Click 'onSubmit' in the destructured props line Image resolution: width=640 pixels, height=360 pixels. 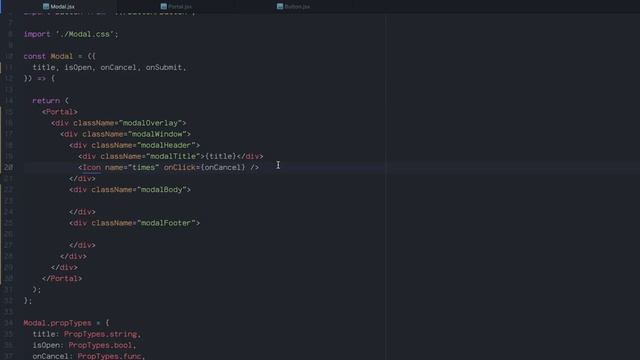(x=164, y=67)
